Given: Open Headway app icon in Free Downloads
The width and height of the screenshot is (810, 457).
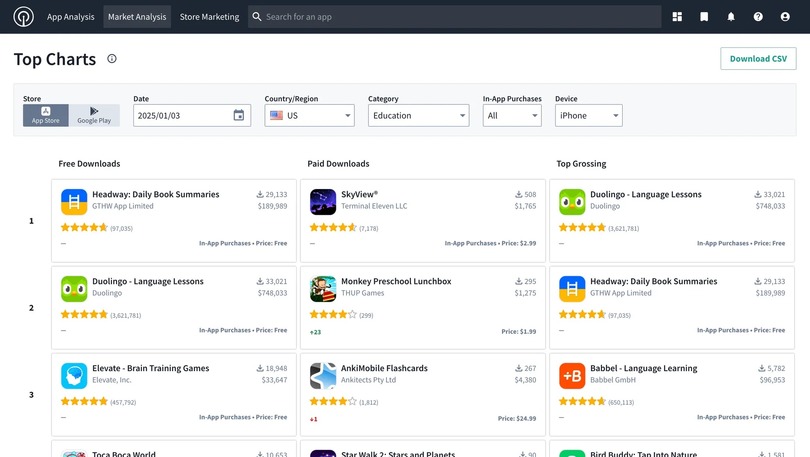Looking at the screenshot, I should tap(74, 202).
